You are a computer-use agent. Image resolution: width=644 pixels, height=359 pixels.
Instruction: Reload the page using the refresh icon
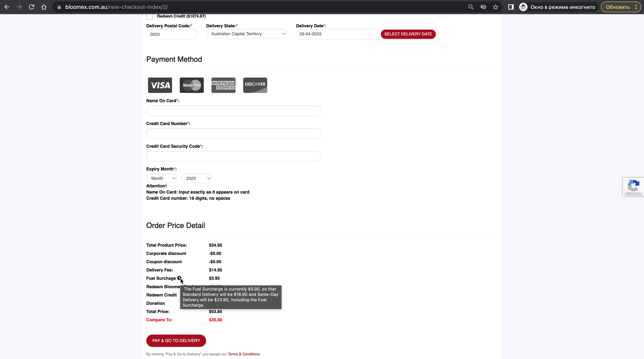tap(32, 7)
